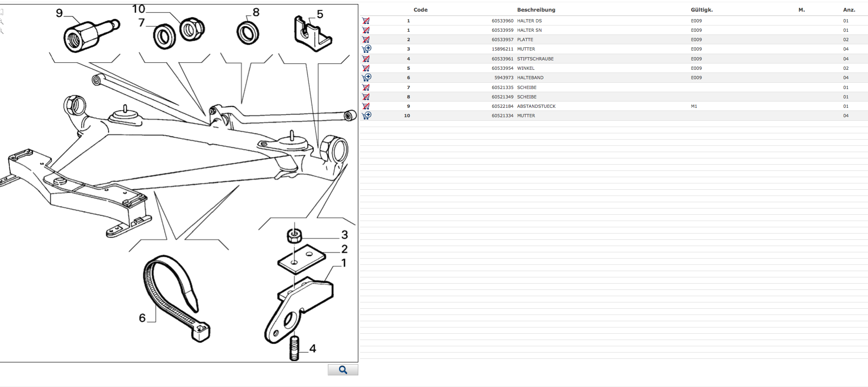Click the cart icon for SCHEIBE 60521335
This screenshot has width=868, height=387.
coord(366,87)
